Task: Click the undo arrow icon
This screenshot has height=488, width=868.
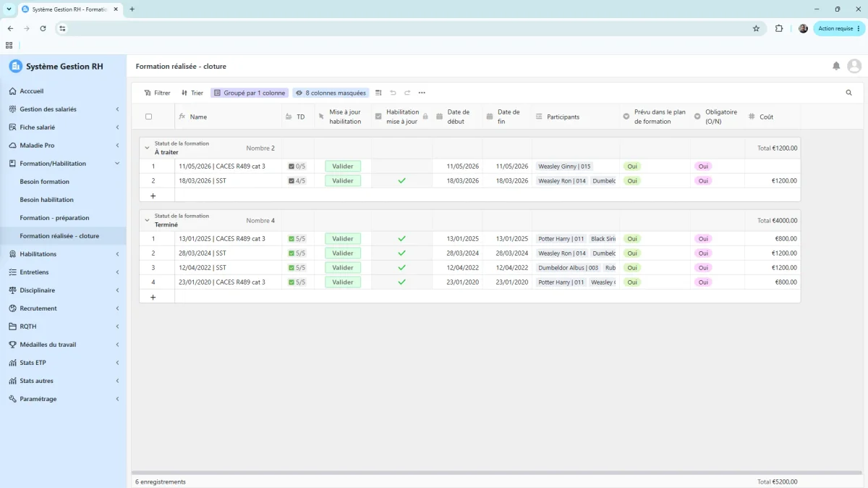Action: click(x=393, y=93)
